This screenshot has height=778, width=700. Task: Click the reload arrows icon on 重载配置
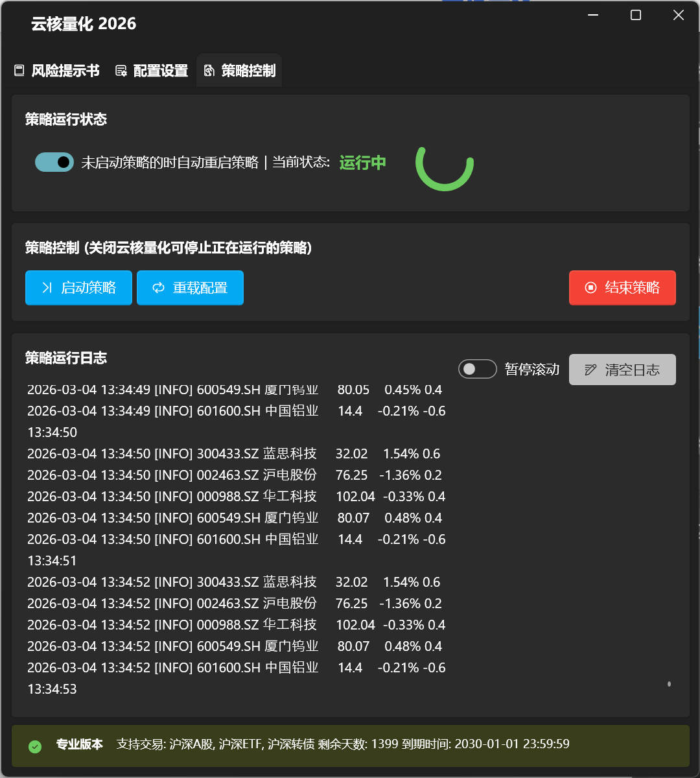pyautogui.click(x=159, y=288)
